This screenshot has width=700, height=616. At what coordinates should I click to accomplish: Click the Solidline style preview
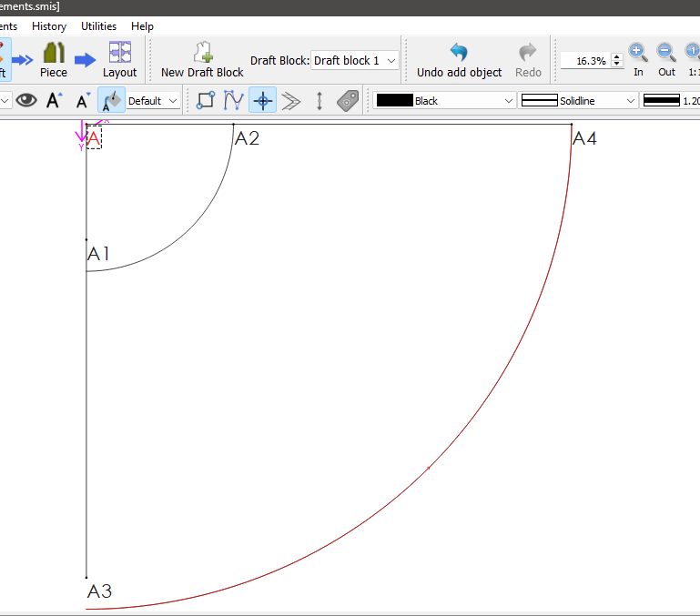(539, 100)
